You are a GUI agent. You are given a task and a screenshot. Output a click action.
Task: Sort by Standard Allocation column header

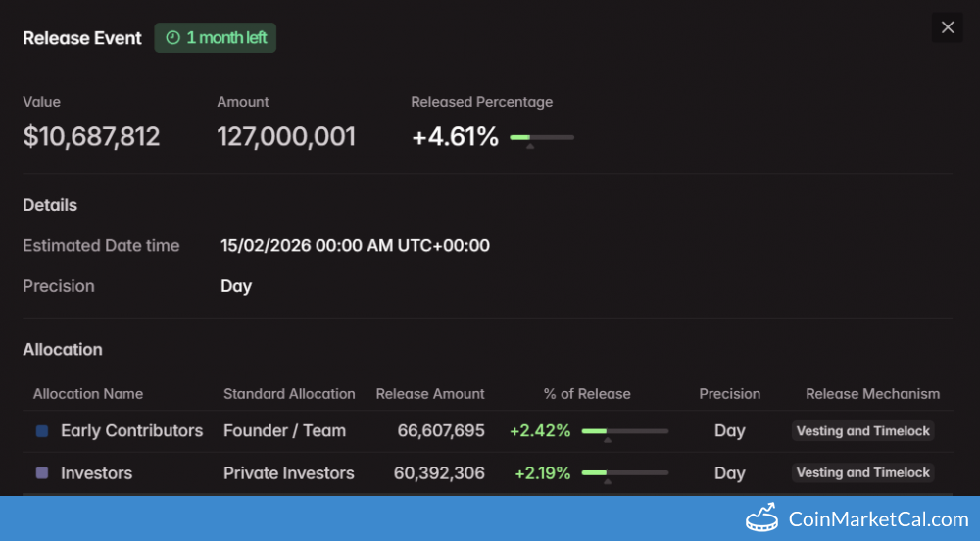[289, 394]
